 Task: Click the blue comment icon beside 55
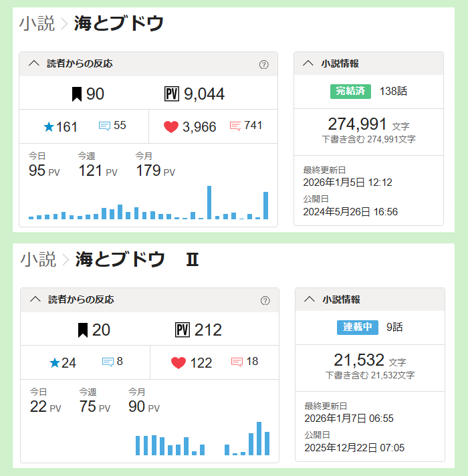coord(104,126)
